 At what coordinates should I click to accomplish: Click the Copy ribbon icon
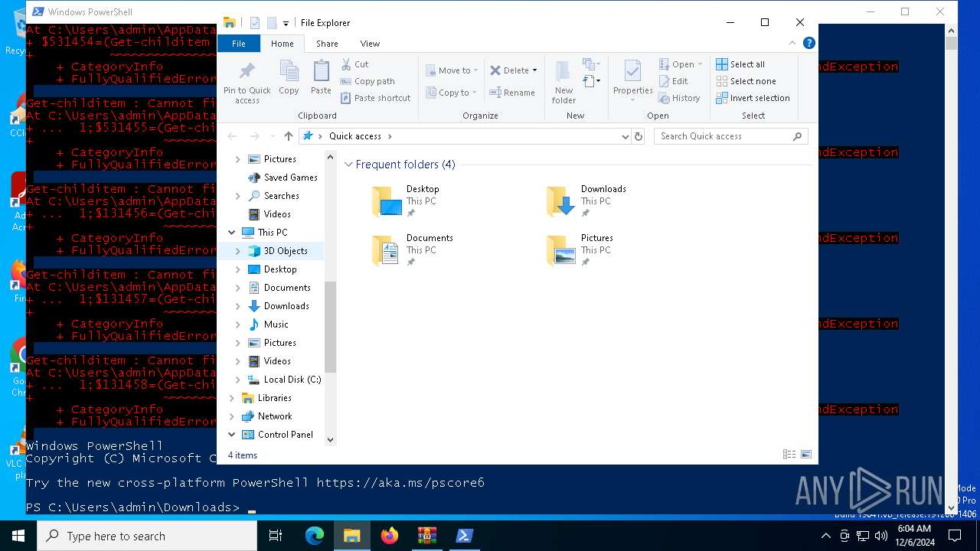point(289,78)
